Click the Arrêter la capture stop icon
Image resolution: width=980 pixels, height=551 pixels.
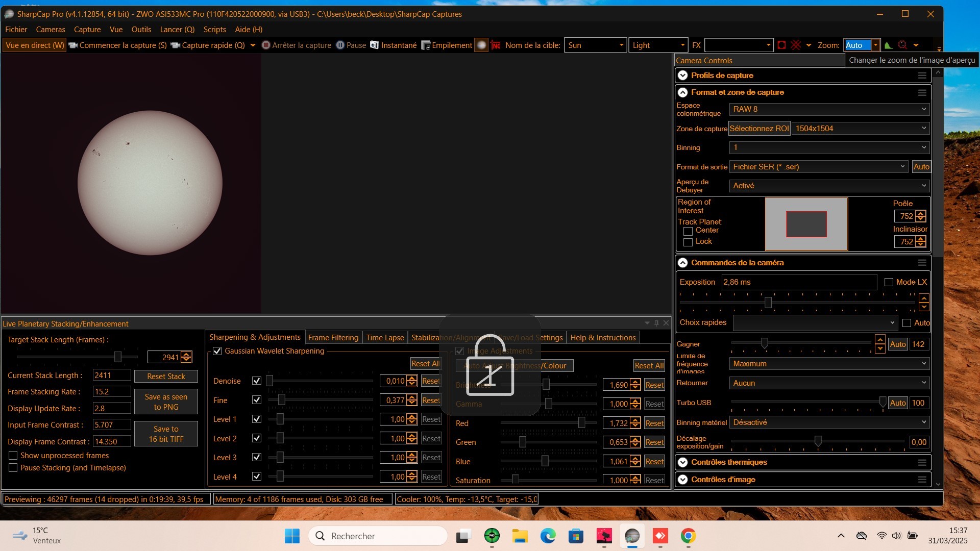click(266, 45)
